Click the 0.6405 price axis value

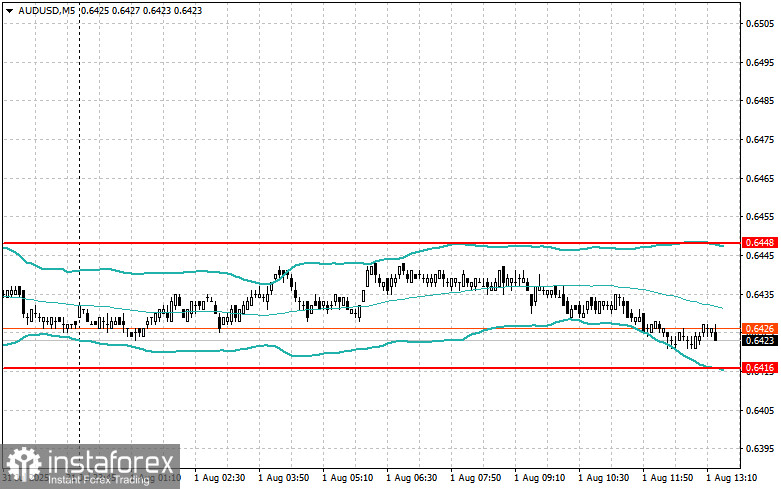pyautogui.click(x=760, y=411)
